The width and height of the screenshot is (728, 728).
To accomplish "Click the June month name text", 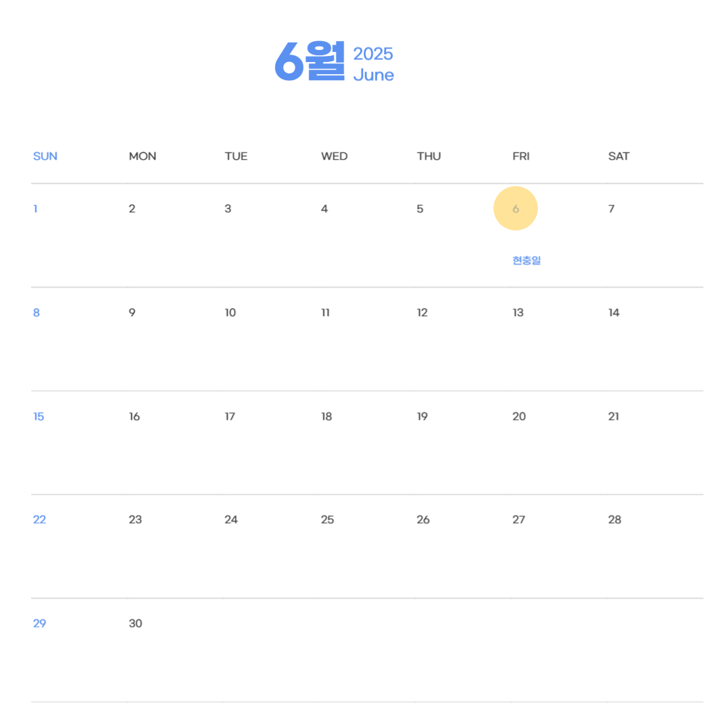I will pyautogui.click(x=373, y=75).
